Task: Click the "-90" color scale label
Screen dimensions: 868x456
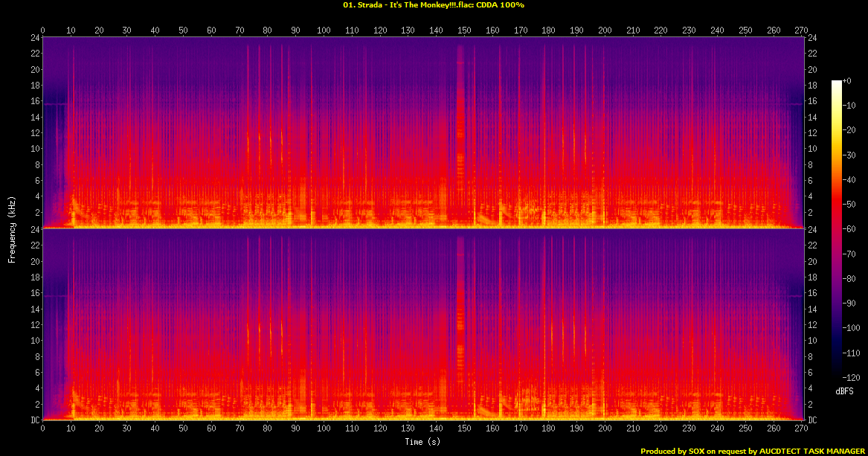Action: (x=849, y=304)
